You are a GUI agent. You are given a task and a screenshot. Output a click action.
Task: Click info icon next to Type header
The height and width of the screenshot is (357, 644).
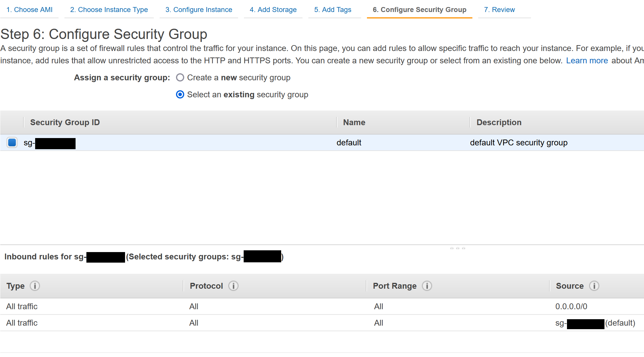(x=35, y=286)
